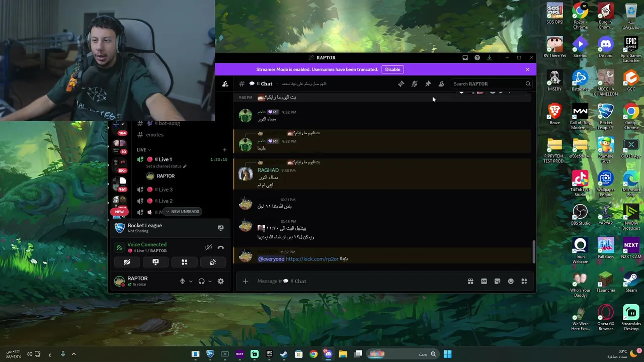Image resolution: width=644 pixels, height=362 pixels.
Task: Open apps launcher in message bar
Action: (524, 282)
